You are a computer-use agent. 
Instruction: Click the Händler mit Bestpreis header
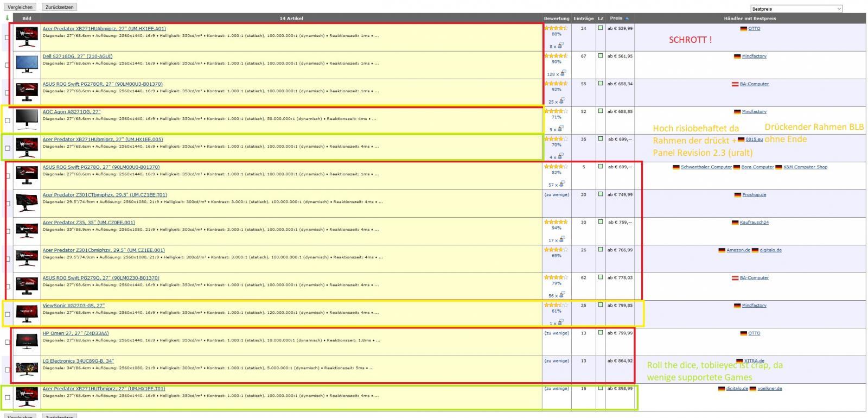coord(750,18)
